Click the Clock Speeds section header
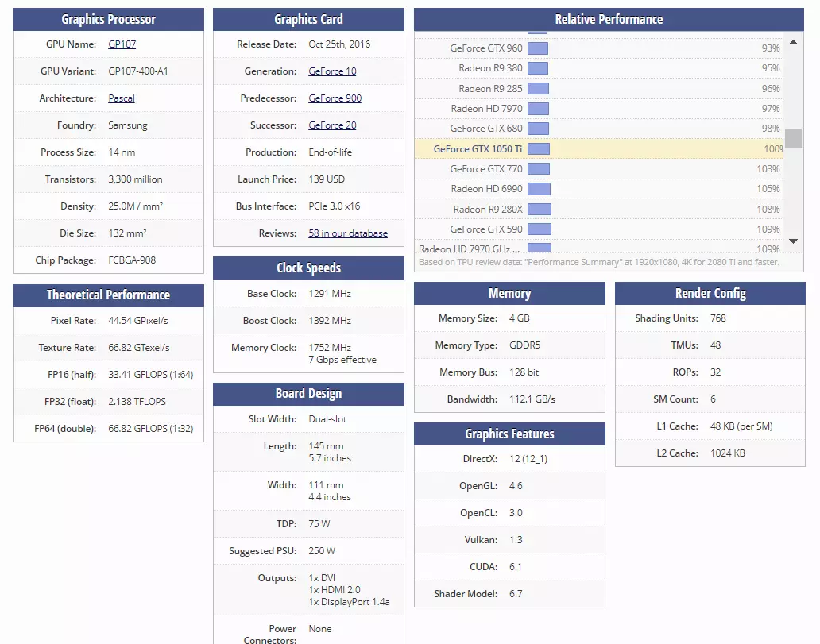Viewport: 820px width, 644px height. pos(308,268)
